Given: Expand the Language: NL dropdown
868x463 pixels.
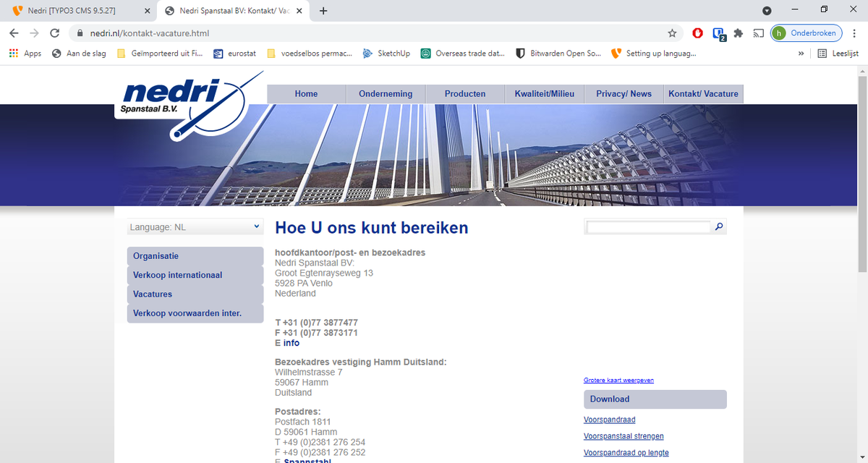Looking at the screenshot, I should 195,227.
